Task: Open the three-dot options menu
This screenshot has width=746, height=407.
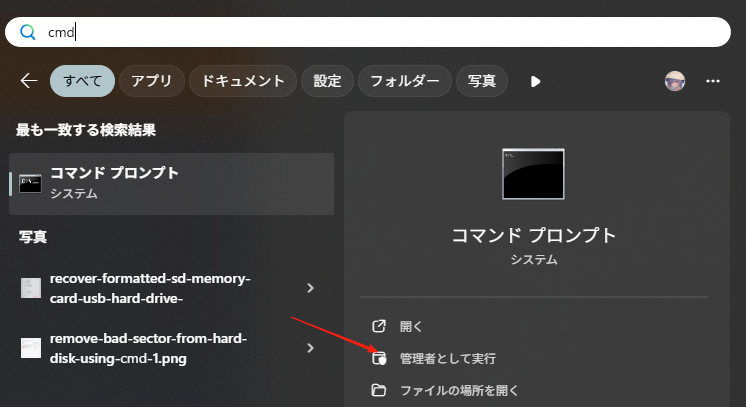Action: coord(713,81)
